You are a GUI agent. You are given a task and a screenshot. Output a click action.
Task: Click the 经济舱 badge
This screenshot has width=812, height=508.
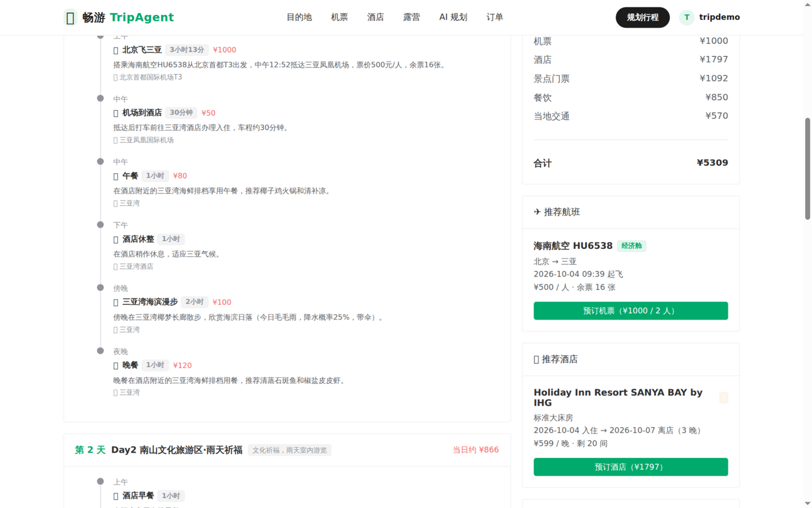coord(632,246)
